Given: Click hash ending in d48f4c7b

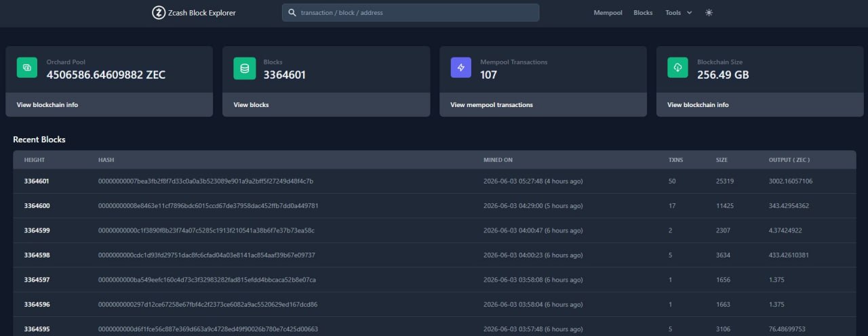Looking at the screenshot, I should pyautogui.click(x=205, y=181).
